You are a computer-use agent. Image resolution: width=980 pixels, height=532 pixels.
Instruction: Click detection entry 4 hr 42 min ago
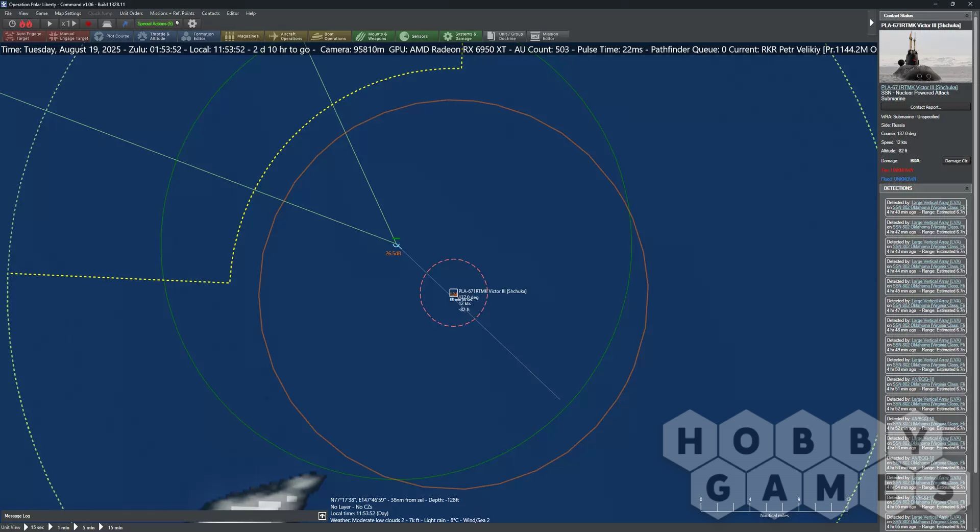pyautogui.click(x=925, y=227)
